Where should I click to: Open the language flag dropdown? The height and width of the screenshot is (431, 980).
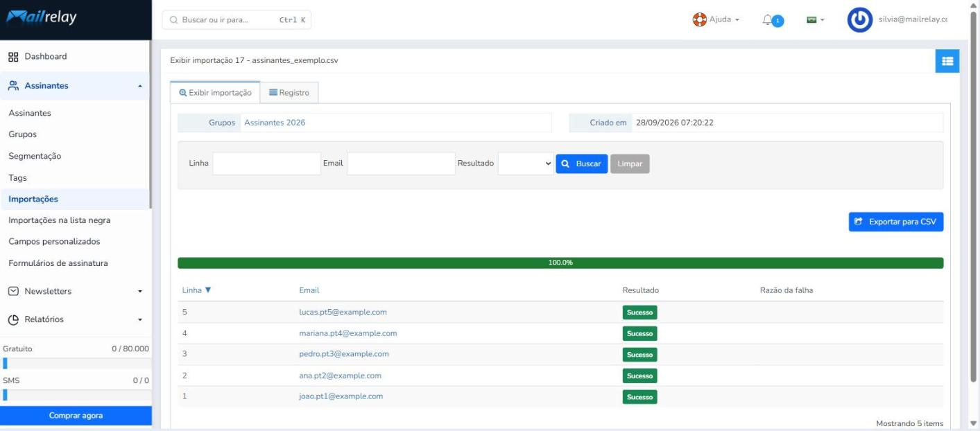[815, 20]
